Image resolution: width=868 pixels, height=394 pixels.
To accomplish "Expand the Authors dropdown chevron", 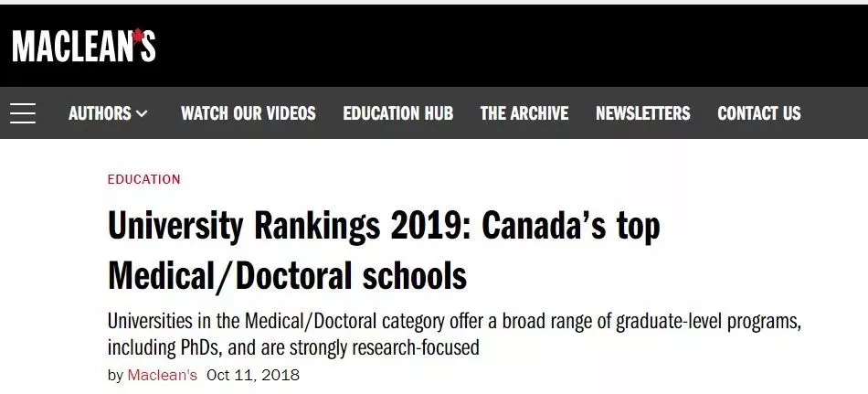I will [x=142, y=113].
